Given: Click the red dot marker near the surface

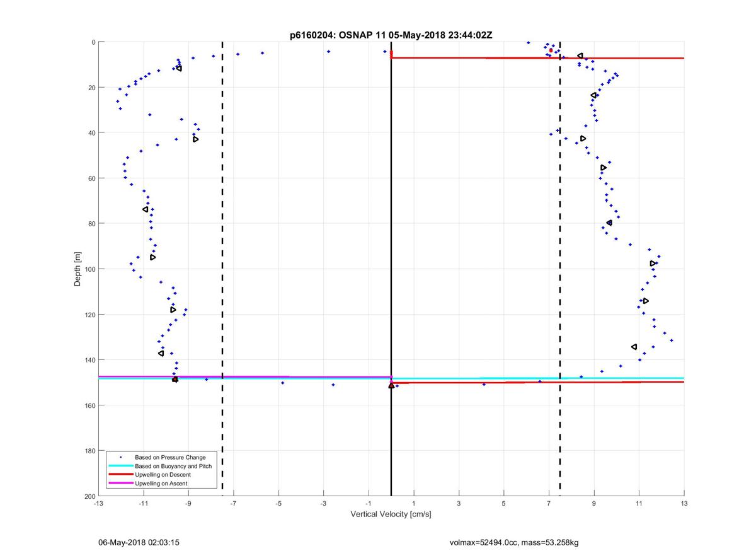Looking at the screenshot, I should 551,50.
